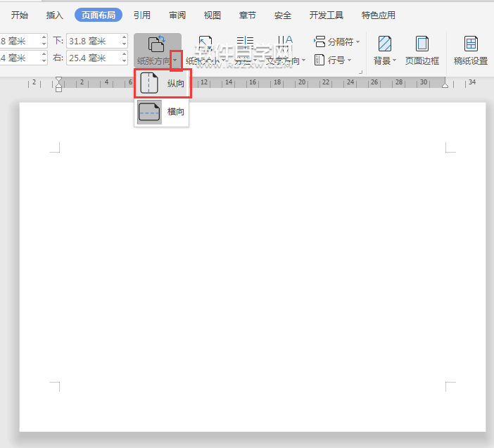This screenshot has height=448, width=494.
Task: Expand the 文字方向 dropdown arrow
Action: click(x=303, y=60)
